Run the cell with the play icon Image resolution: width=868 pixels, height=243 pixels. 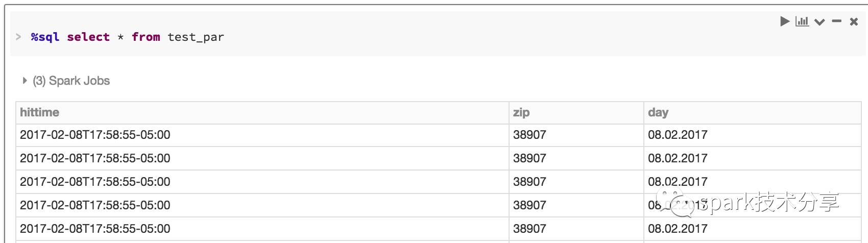785,21
